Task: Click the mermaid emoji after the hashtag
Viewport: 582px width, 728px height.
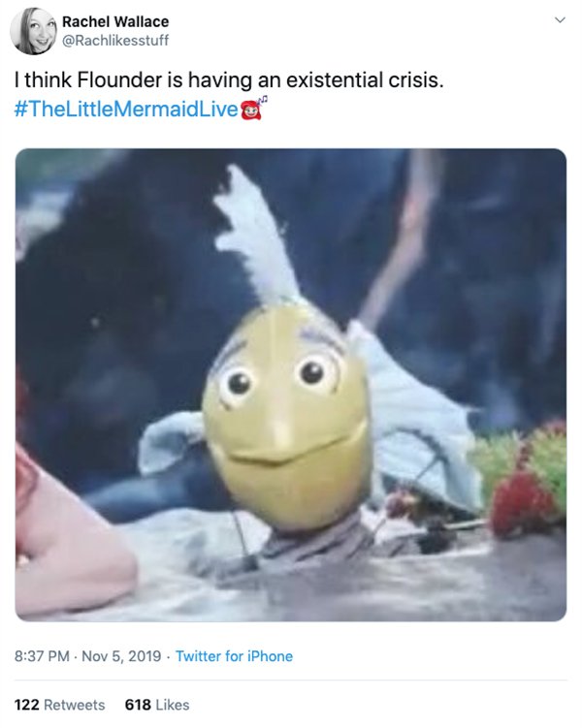Action: pos(253,109)
